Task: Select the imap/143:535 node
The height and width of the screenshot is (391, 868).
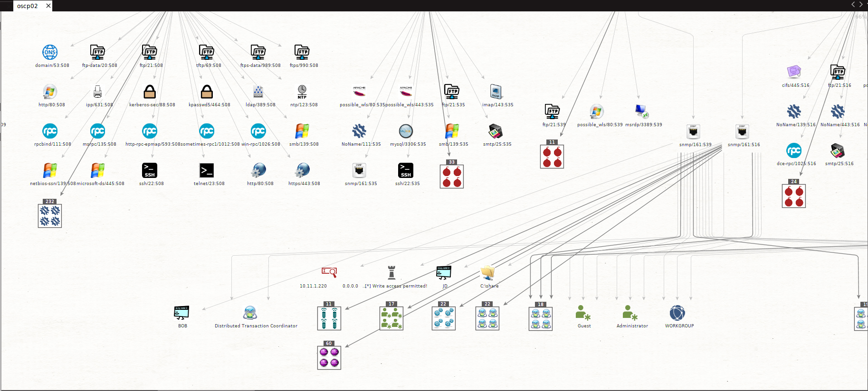Action: pyautogui.click(x=496, y=92)
